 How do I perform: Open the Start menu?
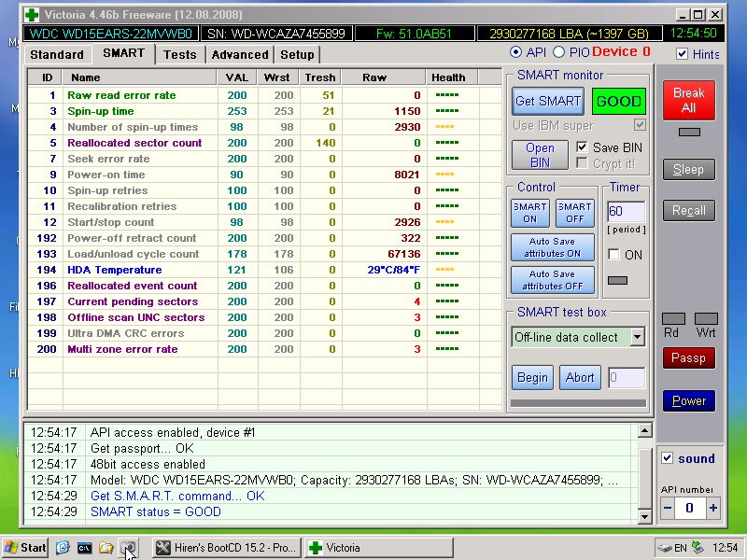coord(25,548)
